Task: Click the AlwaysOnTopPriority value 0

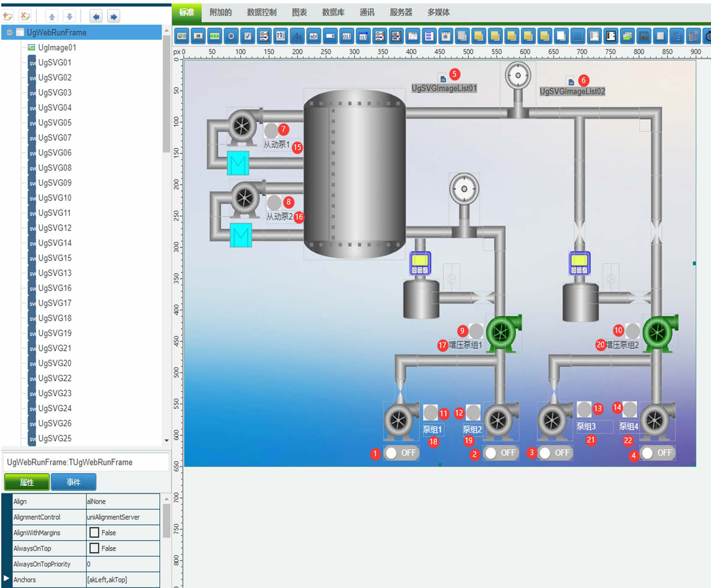Action: [x=123, y=564]
